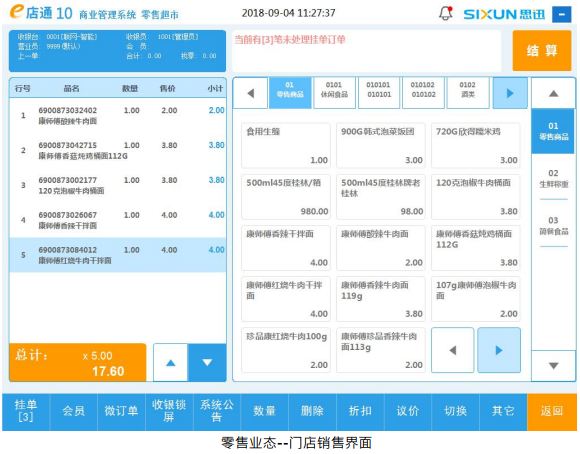The width and height of the screenshot is (580, 454).
Task: Click the 删除 delete button
Action: coord(312,411)
